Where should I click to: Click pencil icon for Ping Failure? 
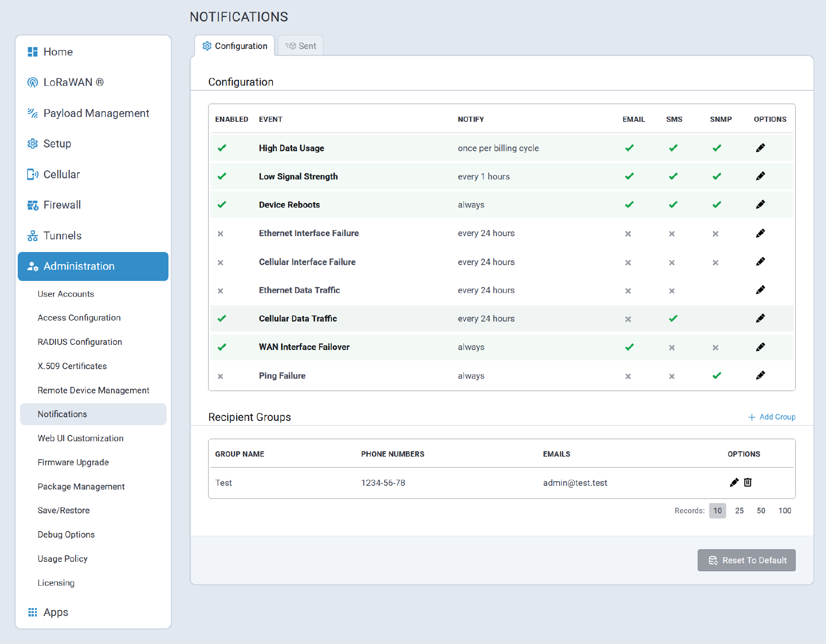(760, 375)
